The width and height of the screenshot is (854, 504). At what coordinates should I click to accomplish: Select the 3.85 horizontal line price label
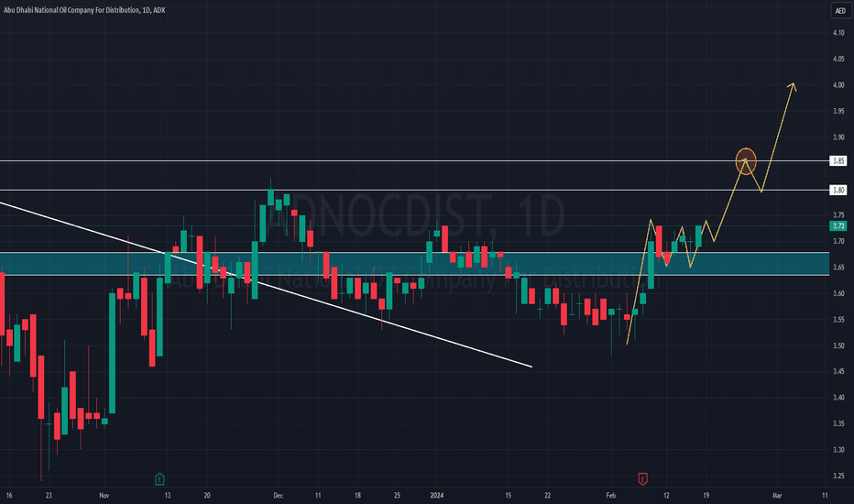tap(838, 160)
